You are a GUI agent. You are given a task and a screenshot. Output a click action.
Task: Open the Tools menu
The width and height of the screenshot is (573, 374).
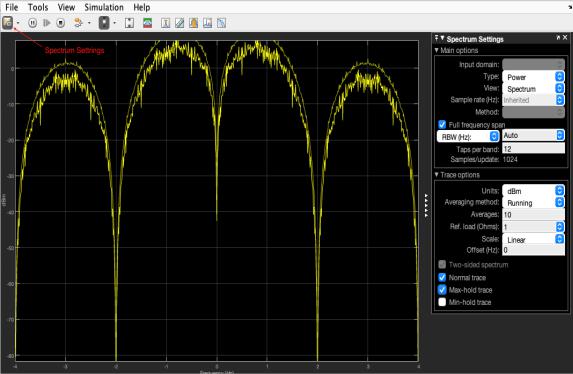(38, 7)
